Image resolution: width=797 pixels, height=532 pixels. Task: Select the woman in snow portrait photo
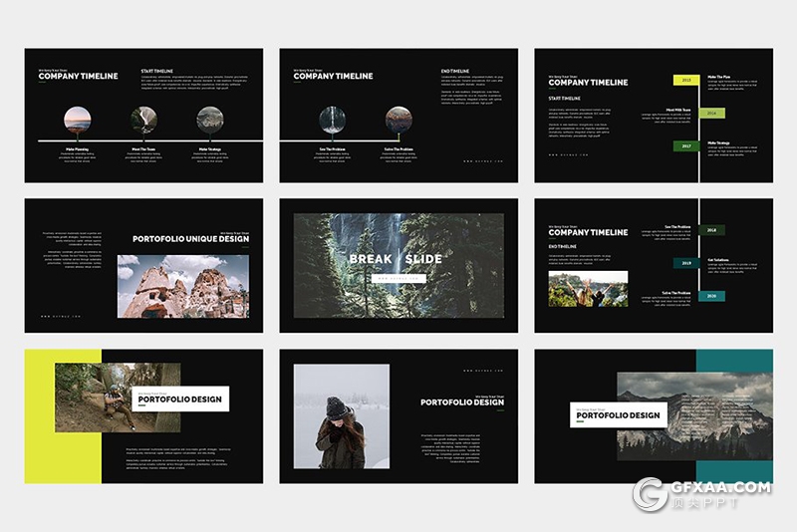(x=341, y=415)
